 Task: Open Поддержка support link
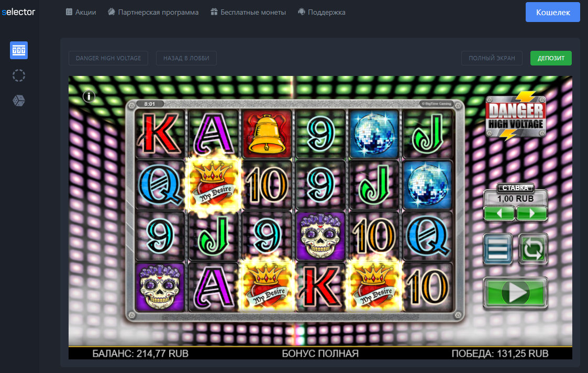[321, 12]
